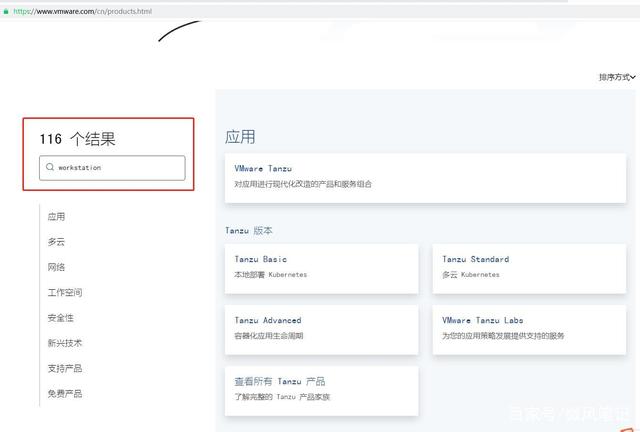Click 了解完整的 Tanzu 产品家族 text
Viewport: 640px width, 432px height.
click(x=282, y=397)
